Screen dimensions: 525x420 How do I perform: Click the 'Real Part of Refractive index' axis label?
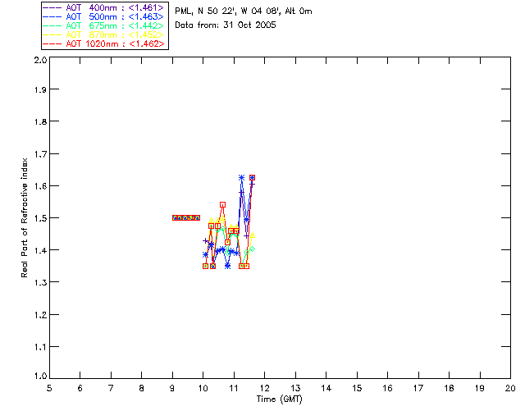24,217
